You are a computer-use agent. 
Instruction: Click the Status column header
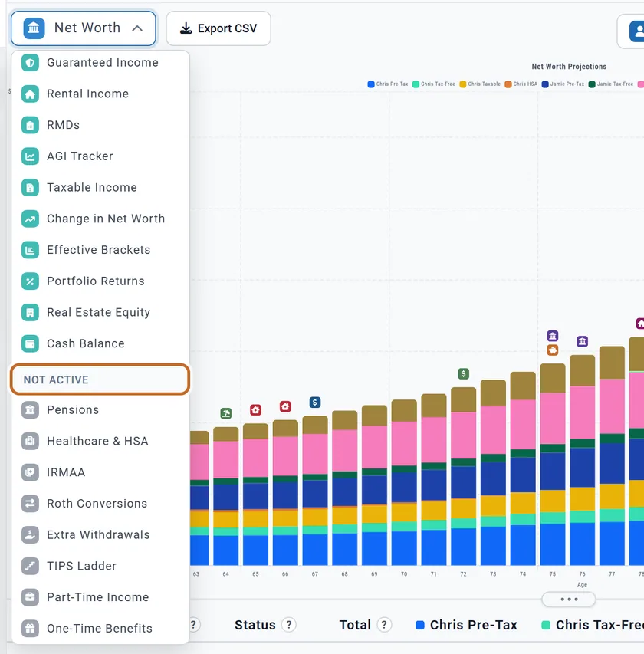click(x=255, y=625)
